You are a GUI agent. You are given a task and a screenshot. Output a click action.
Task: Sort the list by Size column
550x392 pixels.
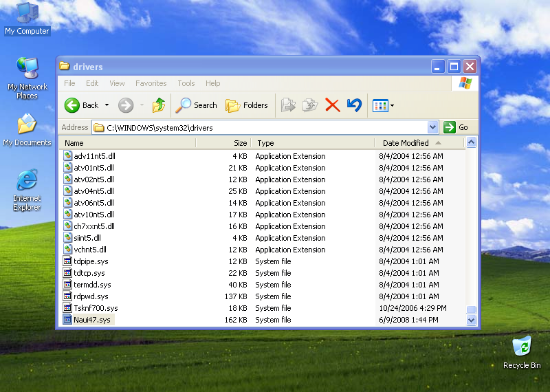(240, 143)
